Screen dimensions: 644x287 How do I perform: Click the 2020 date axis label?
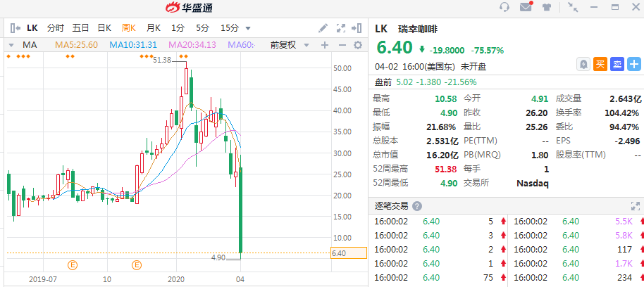pos(175,279)
